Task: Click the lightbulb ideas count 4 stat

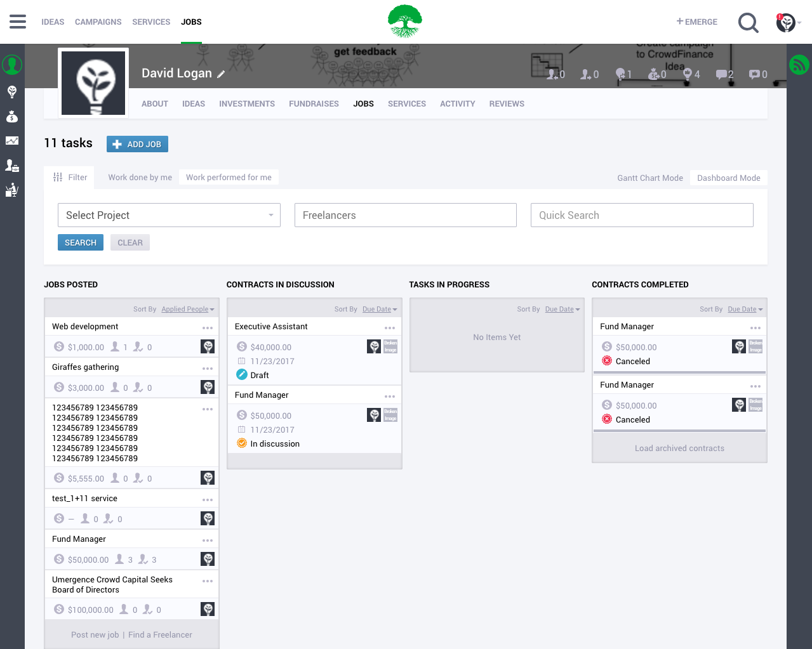Action: (691, 74)
